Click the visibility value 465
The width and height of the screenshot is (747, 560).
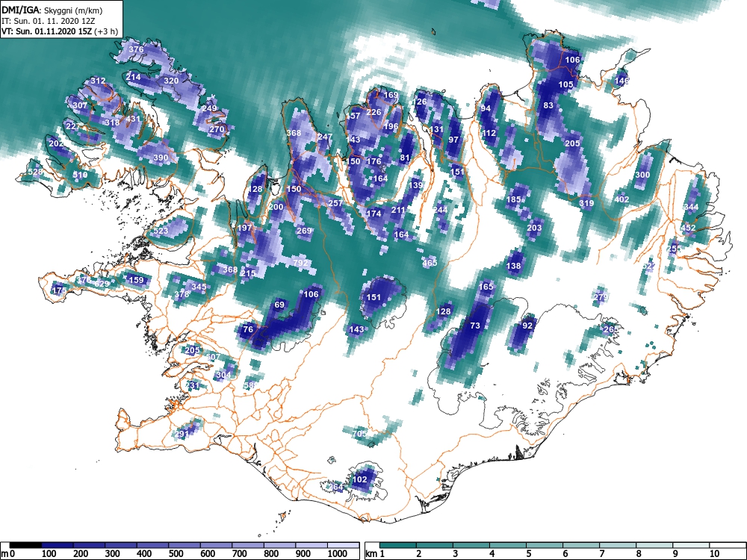point(430,262)
